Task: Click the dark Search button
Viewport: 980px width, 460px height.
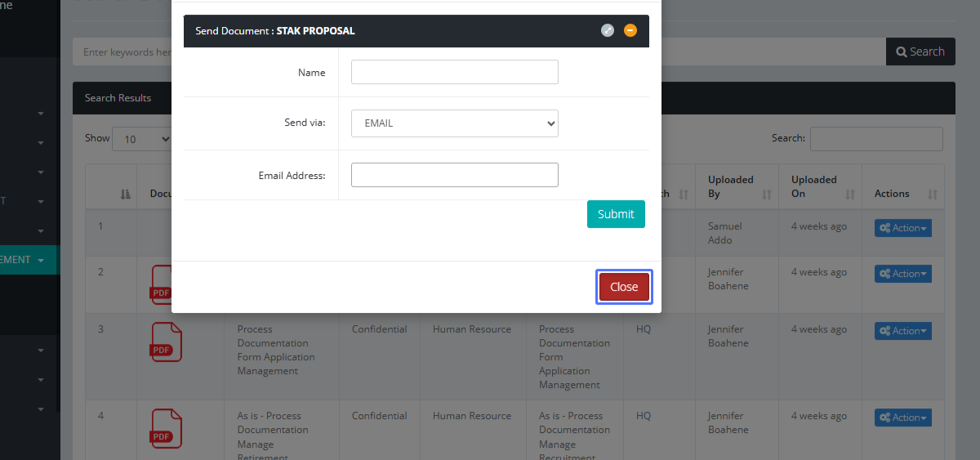Action: coord(920,51)
